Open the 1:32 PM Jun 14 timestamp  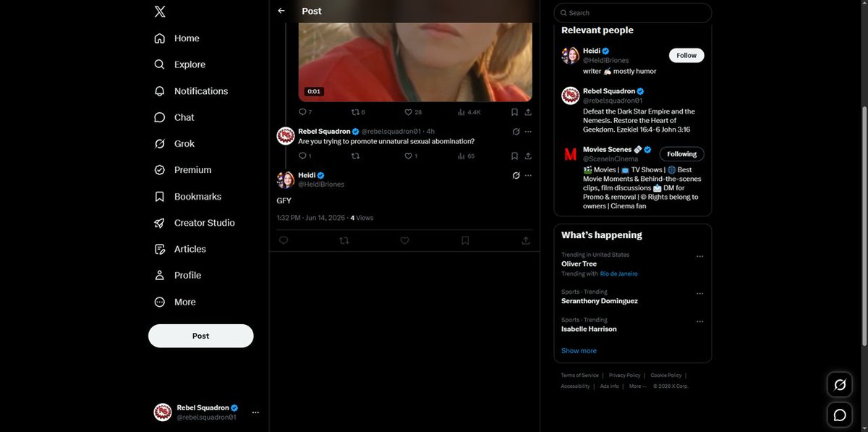[310, 218]
